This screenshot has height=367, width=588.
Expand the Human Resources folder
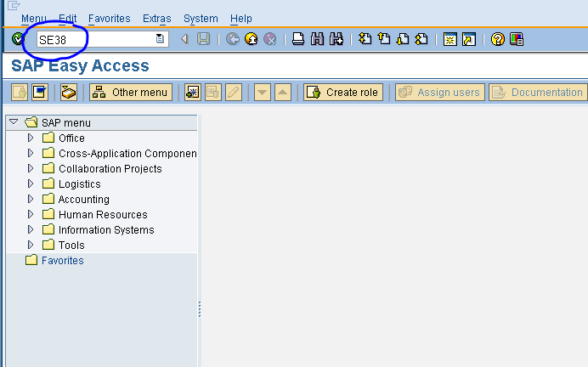click(x=31, y=214)
